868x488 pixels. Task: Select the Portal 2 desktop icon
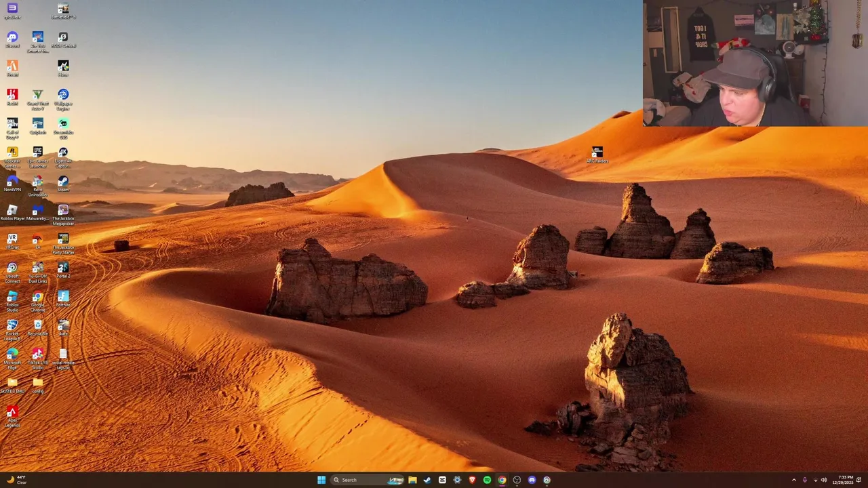pyautogui.click(x=63, y=271)
